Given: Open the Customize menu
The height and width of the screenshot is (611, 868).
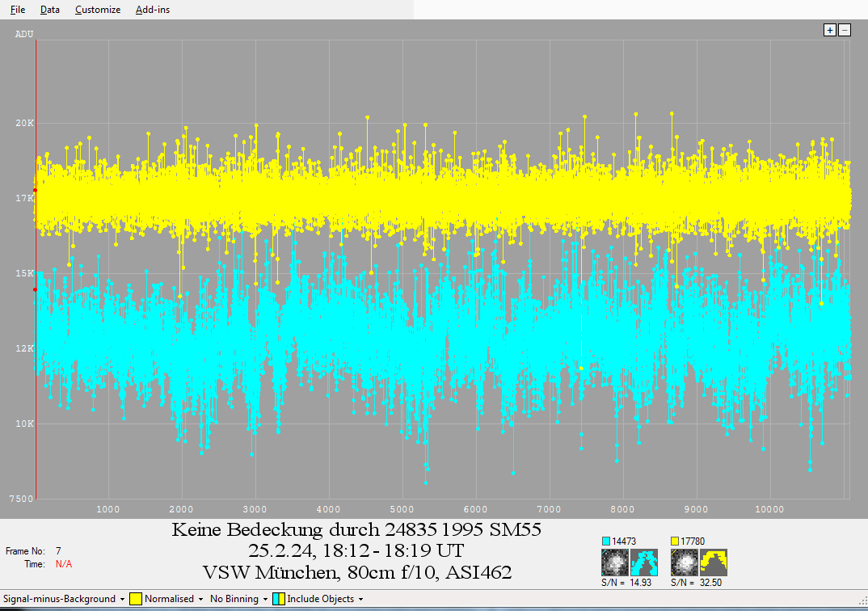Looking at the screenshot, I should 98,10.
